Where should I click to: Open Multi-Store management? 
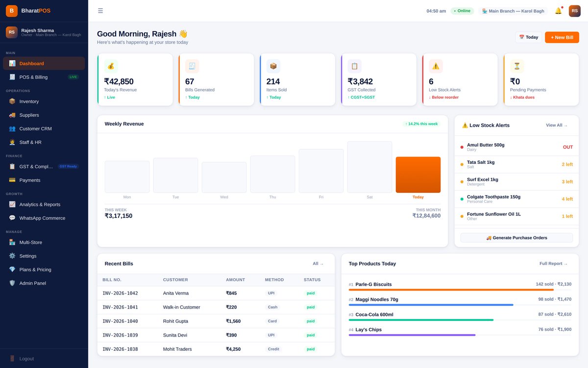44,242
